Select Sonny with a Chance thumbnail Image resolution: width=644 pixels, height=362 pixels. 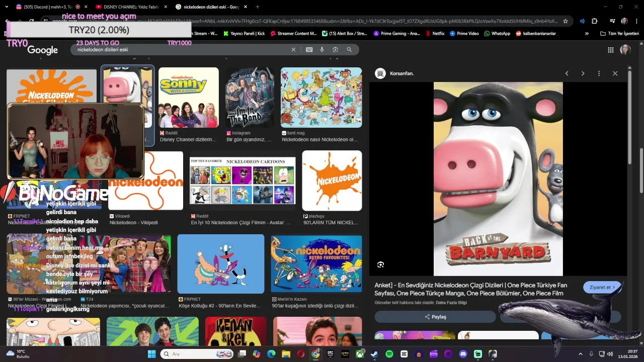pyautogui.click(x=189, y=98)
